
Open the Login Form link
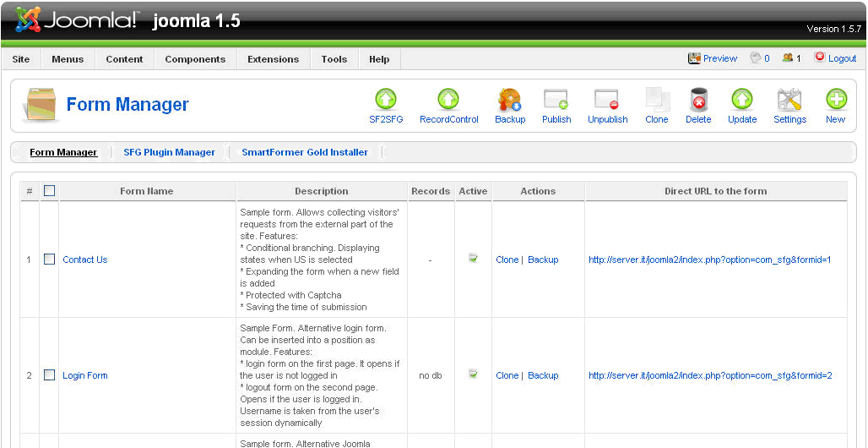tap(85, 375)
